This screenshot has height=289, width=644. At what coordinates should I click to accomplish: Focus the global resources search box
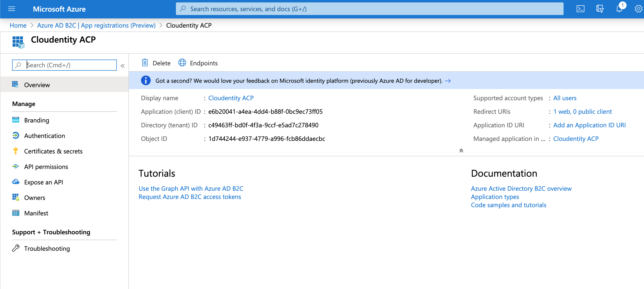[369, 9]
